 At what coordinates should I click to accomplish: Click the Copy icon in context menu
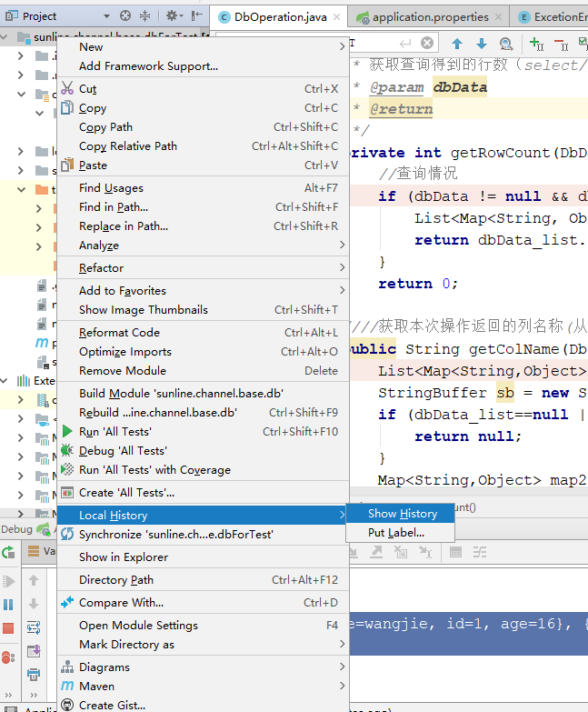tap(67, 107)
